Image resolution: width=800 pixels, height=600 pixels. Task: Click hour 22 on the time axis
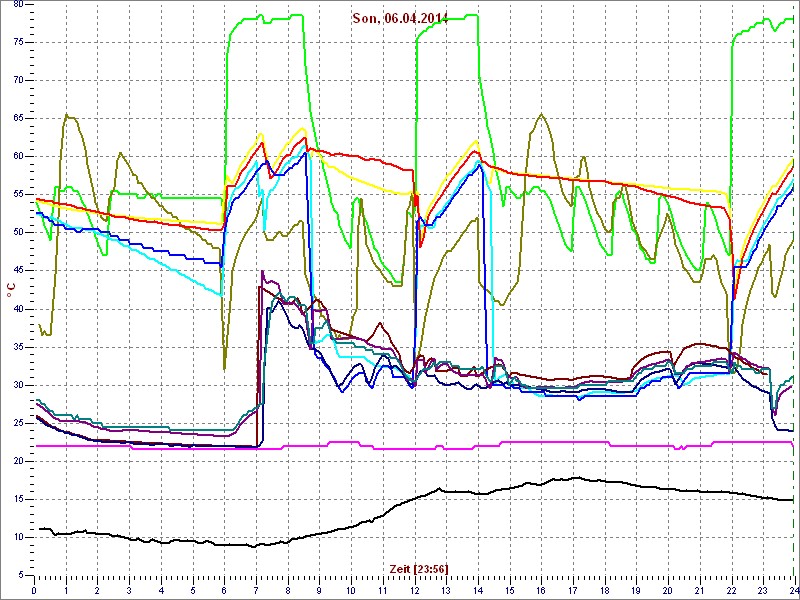731,588
